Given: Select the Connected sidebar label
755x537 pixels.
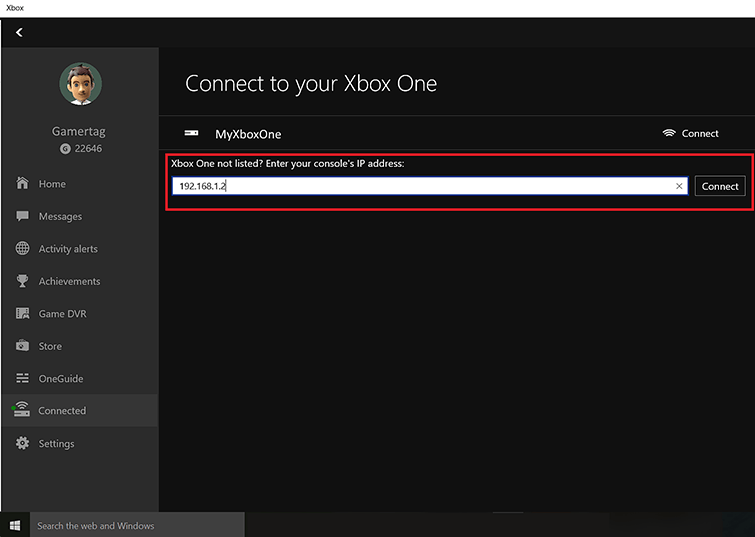Looking at the screenshot, I should (62, 411).
